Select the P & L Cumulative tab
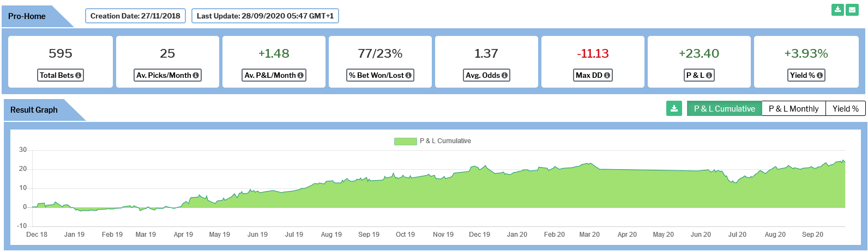The image size is (868, 252). (x=724, y=109)
